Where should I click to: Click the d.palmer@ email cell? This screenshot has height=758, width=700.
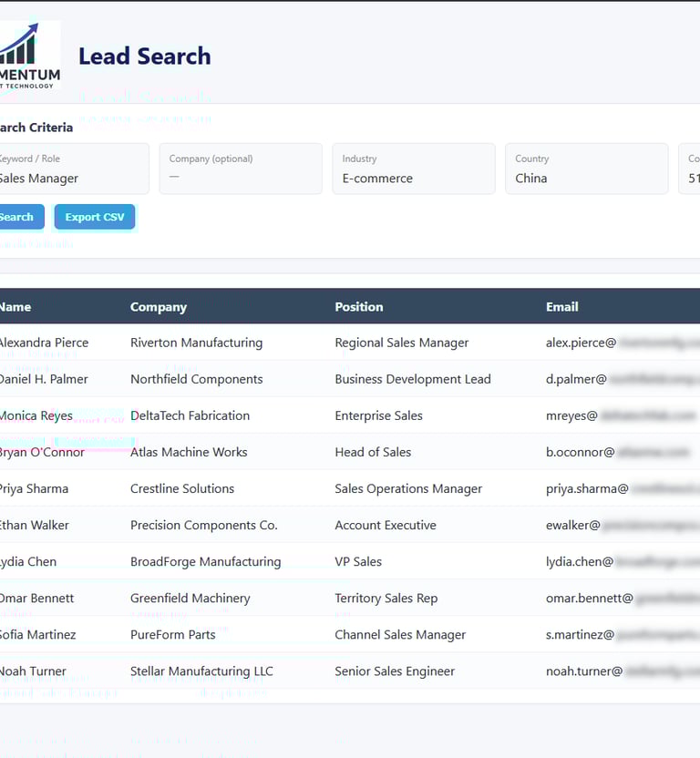tap(623, 379)
